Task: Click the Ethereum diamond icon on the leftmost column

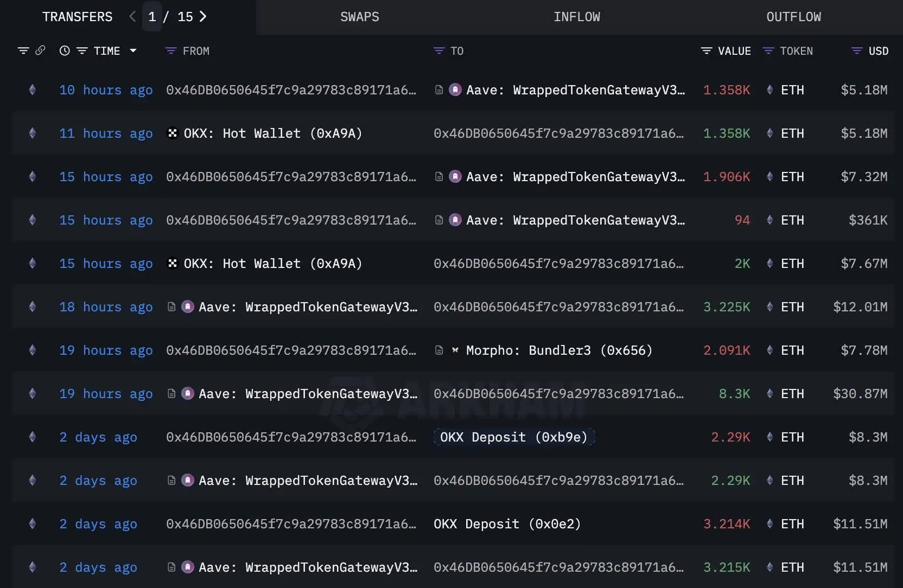Action: (x=32, y=90)
